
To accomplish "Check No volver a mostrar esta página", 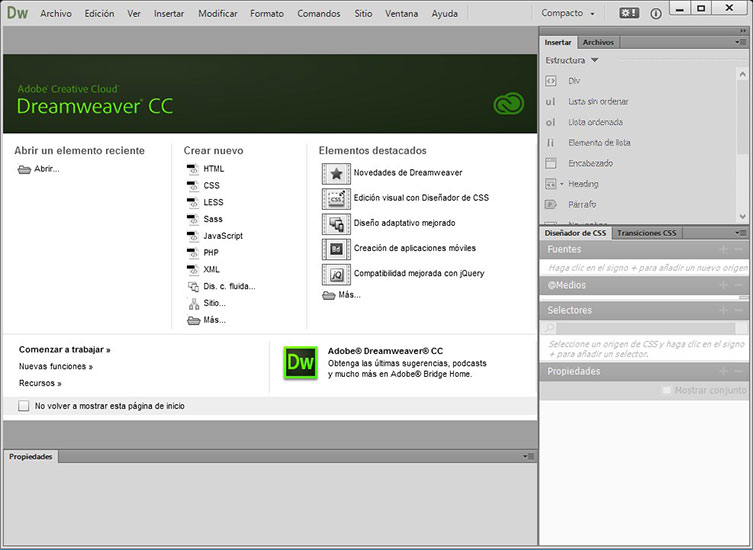I will click(x=24, y=406).
